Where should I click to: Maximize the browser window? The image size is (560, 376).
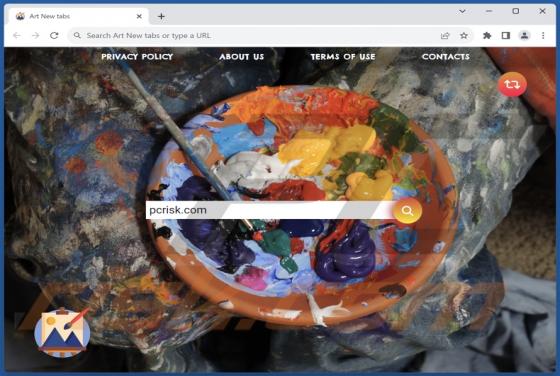pyautogui.click(x=516, y=11)
